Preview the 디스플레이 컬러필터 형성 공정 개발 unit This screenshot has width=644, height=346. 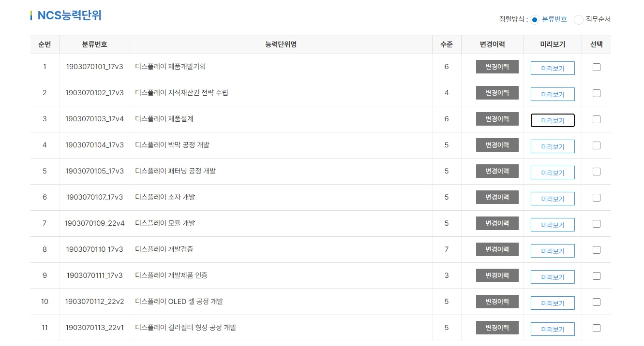click(x=553, y=329)
